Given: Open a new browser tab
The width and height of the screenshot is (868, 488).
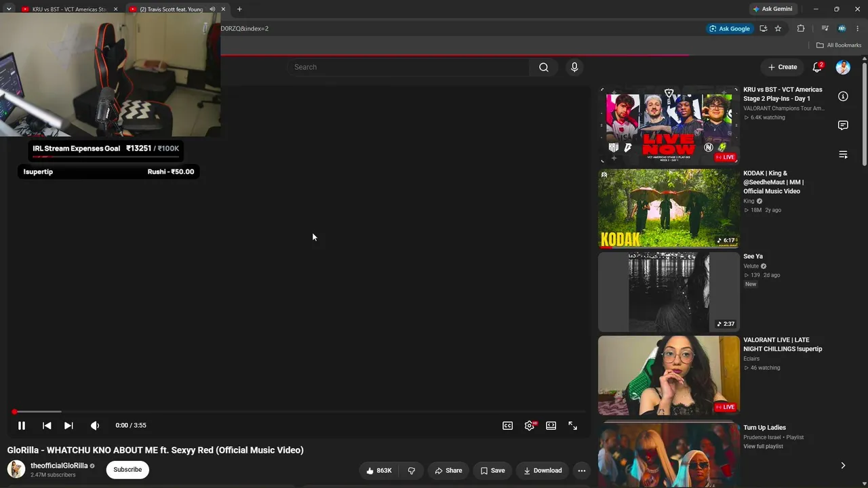Looking at the screenshot, I should (x=239, y=9).
